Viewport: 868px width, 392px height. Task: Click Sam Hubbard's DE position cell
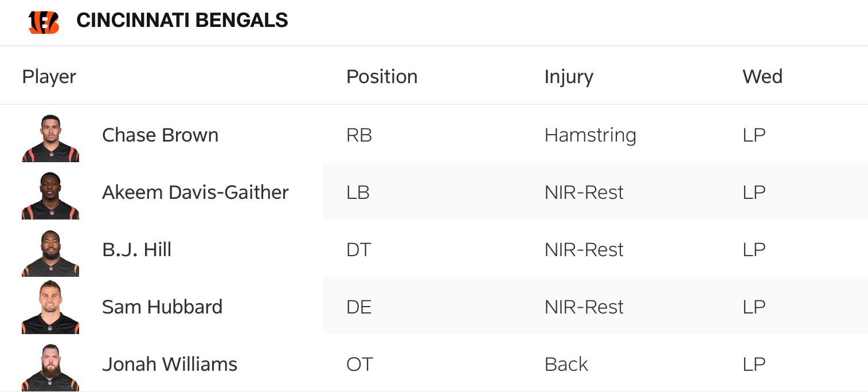coord(359,307)
